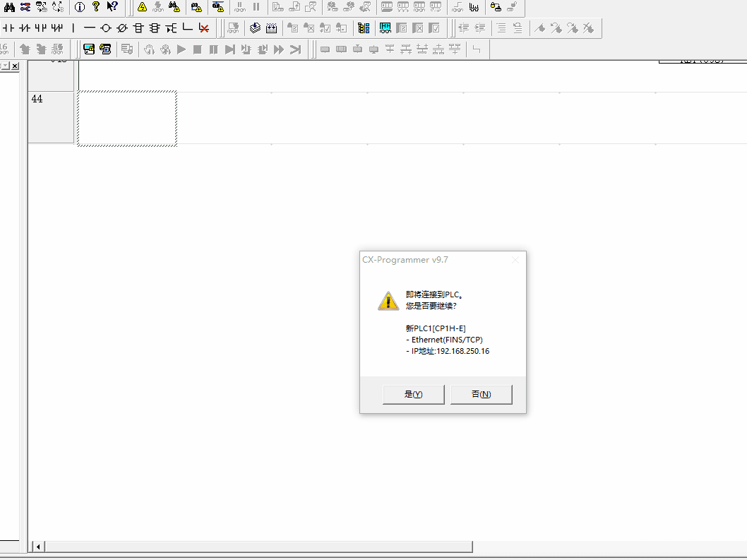Select the New Closed Coil tool
Image resolution: width=747 pixels, height=560 pixels.
[x=122, y=28]
